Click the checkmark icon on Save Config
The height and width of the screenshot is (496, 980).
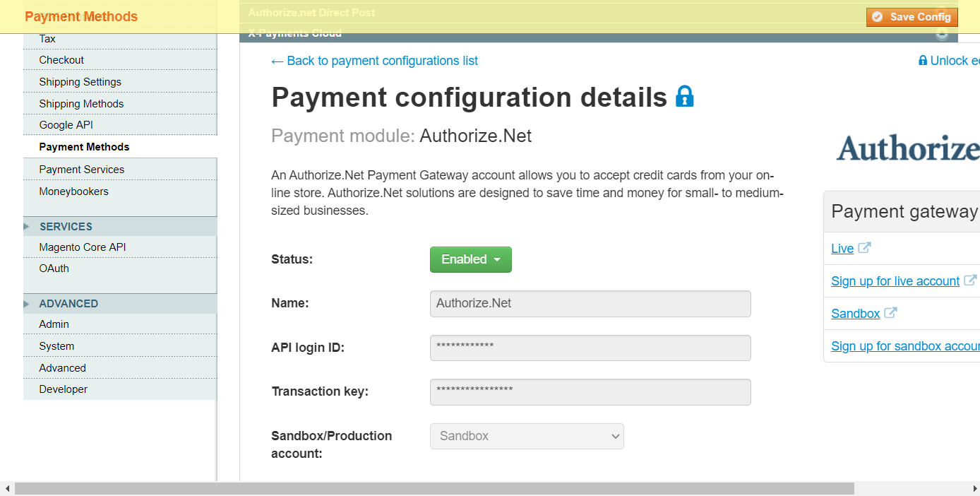(x=878, y=17)
